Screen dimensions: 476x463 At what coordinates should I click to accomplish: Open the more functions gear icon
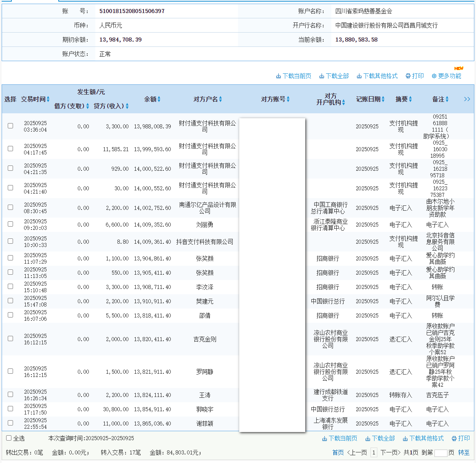pos(434,76)
